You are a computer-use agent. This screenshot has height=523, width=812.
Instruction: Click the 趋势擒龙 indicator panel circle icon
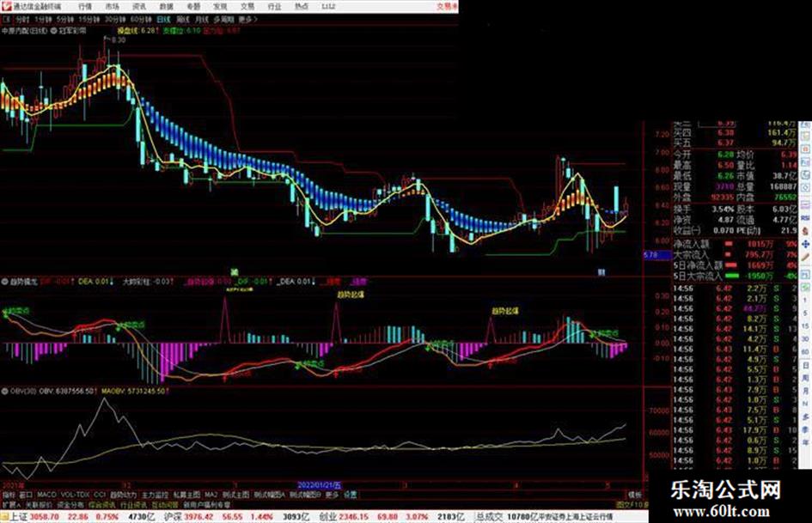pos(4,283)
